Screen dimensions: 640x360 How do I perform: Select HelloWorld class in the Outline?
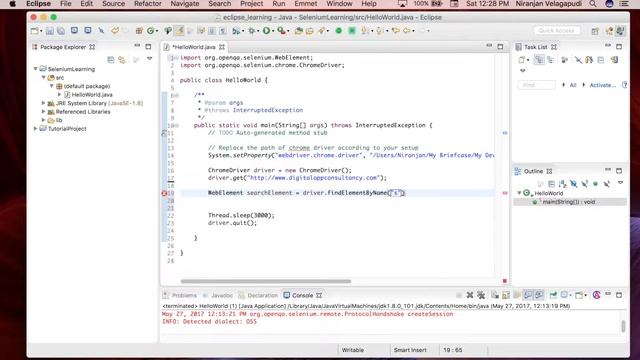549,193
